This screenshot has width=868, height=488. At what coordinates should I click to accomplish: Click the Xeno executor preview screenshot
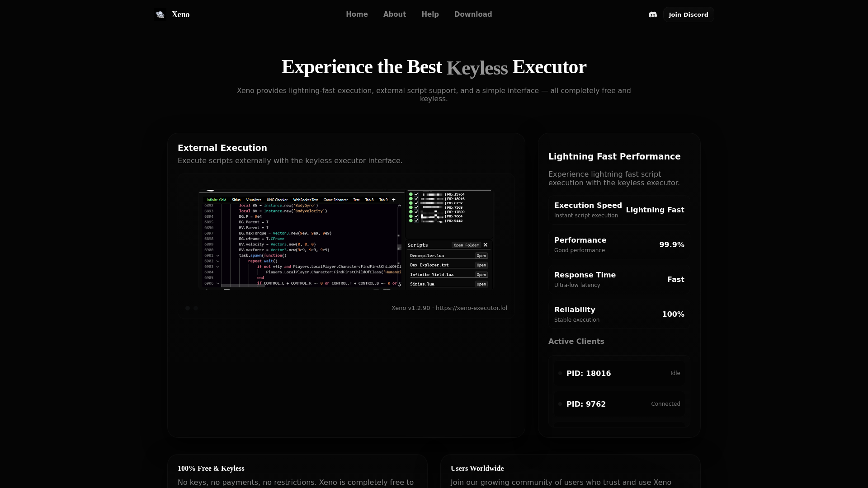346,239
